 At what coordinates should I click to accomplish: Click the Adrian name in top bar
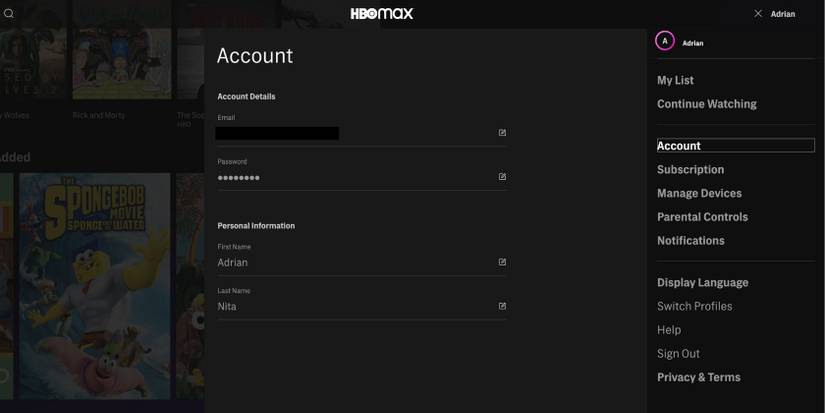coord(782,14)
